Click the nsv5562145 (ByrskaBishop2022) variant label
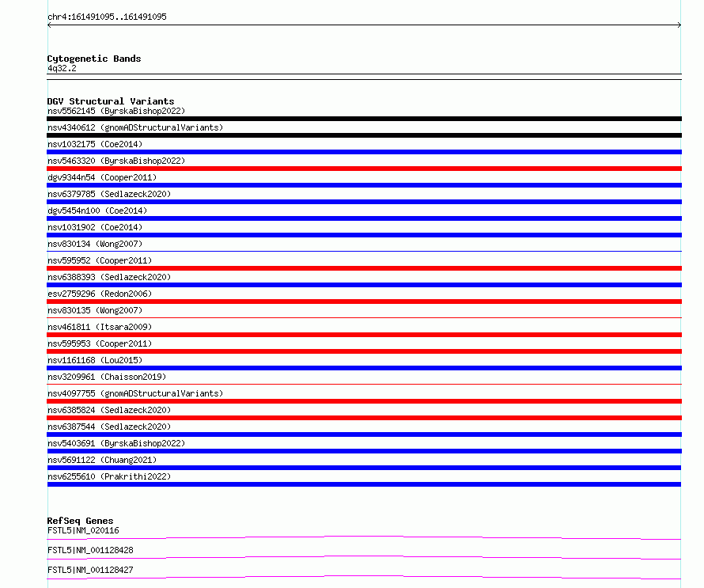The width and height of the screenshot is (704, 588). point(116,111)
